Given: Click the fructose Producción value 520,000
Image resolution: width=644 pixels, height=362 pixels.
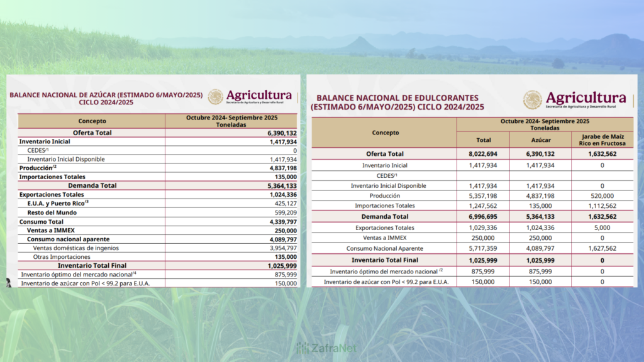Looking at the screenshot, I should (602, 196).
